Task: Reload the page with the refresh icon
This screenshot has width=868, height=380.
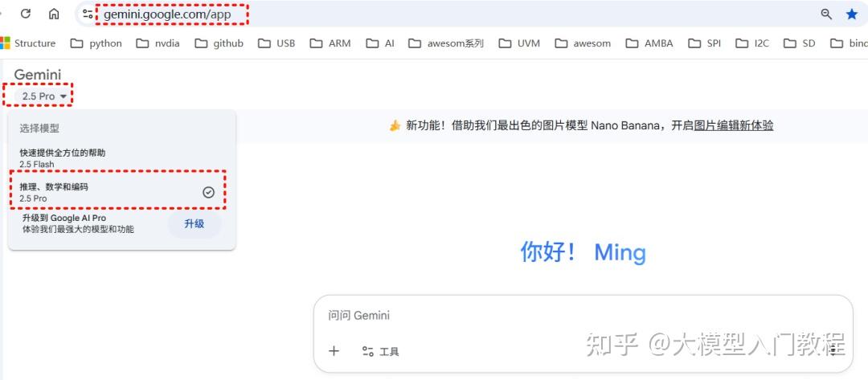Action: 26,14
